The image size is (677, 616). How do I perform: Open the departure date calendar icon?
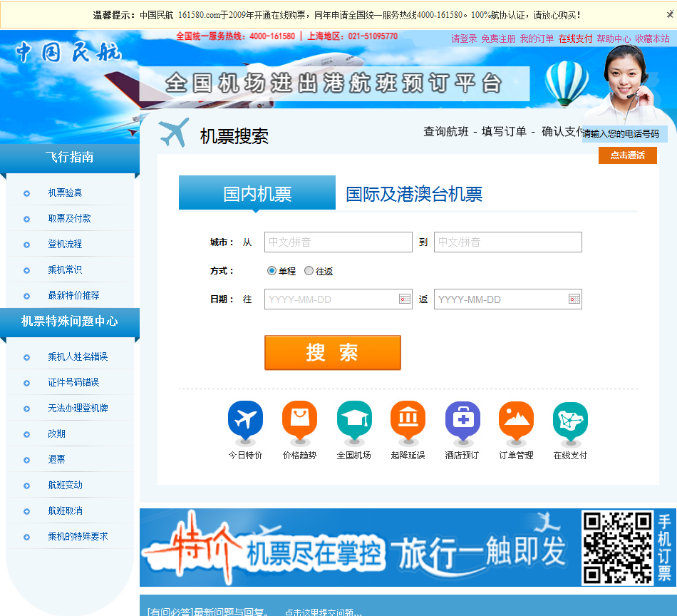(x=405, y=299)
